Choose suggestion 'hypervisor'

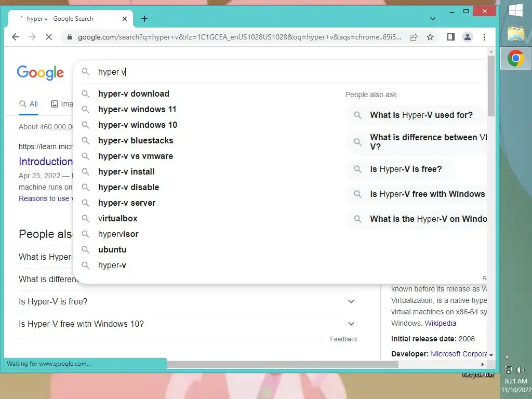[x=118, y=234]
